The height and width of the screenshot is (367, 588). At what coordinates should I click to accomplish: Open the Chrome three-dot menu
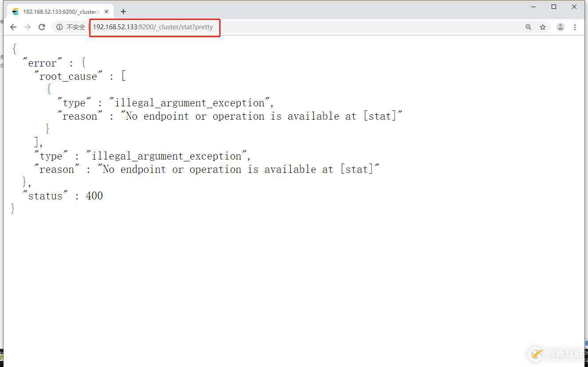pos(575,27)
